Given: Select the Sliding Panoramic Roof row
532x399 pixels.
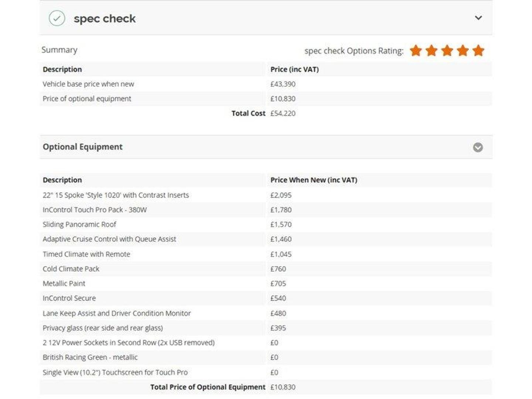Looking at the screenshot, I should pos(266,225).
